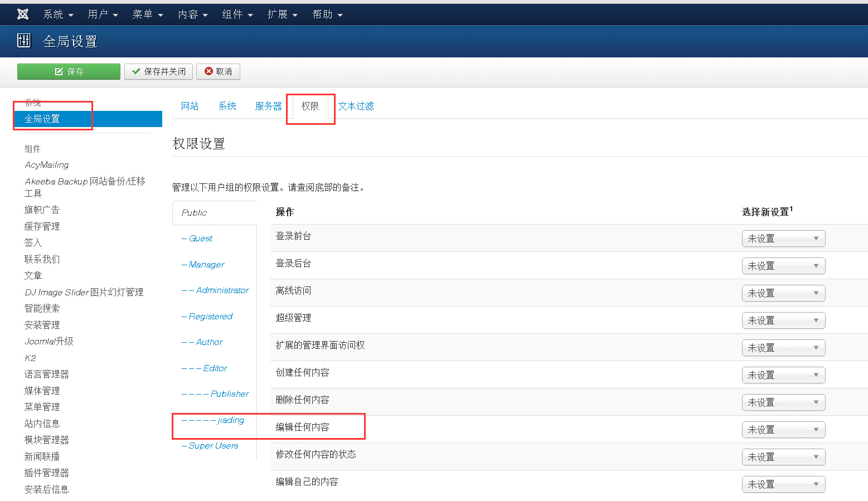This screenshot has height=501, width=868.
Task: Open Akeeba Backup 网站备份/迁移工具 settings
Action: tap(85, 187)
